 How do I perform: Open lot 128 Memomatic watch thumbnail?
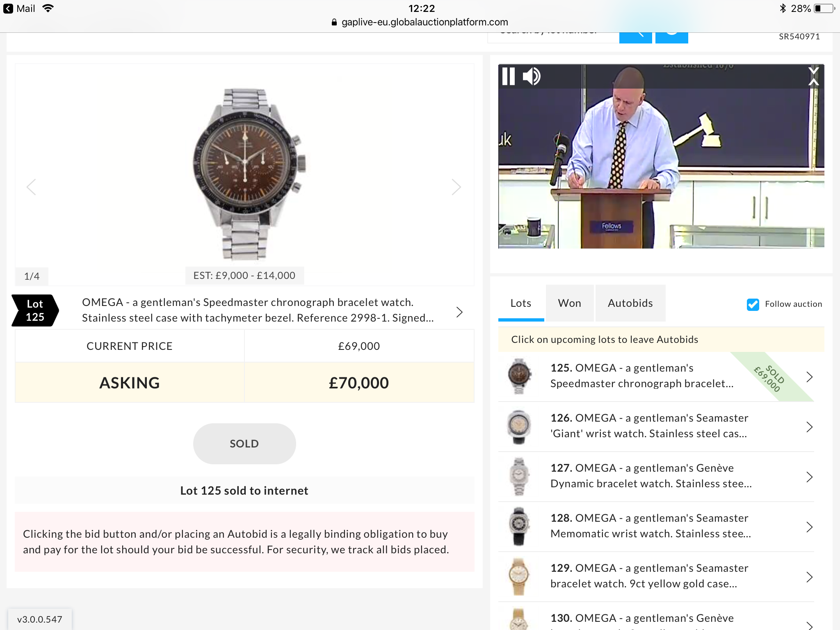pos(519,527)
